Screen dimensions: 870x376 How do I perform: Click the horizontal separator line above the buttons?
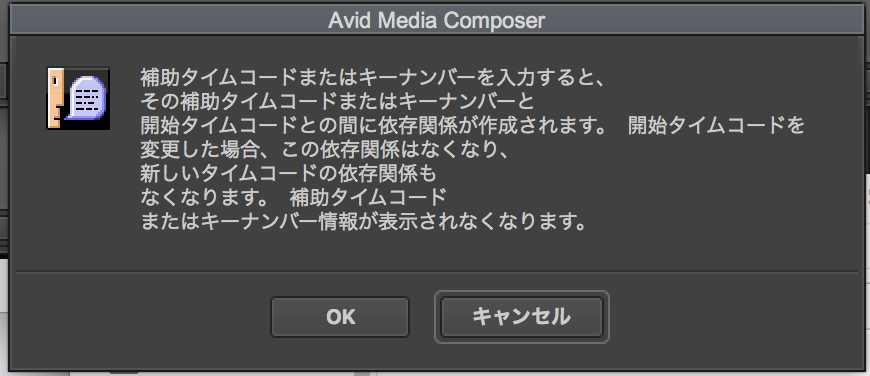436,272
